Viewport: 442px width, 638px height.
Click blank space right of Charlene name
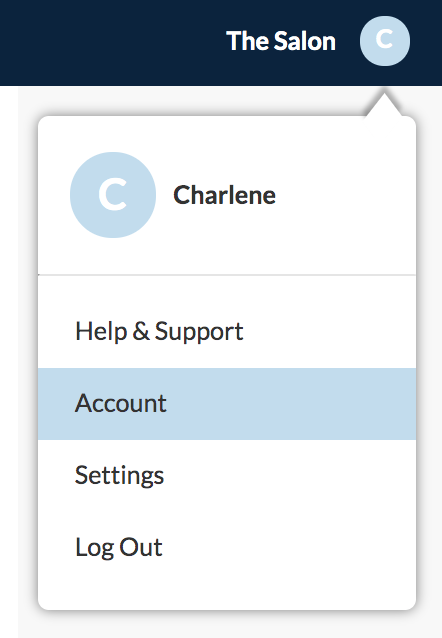[x=346, y=195]
